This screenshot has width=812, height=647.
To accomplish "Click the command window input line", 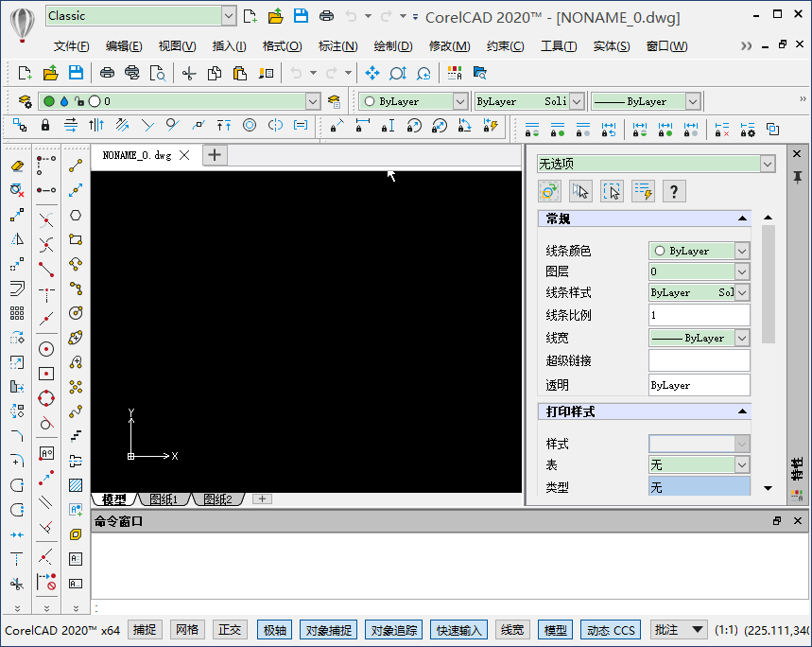I will coord(451,607).
